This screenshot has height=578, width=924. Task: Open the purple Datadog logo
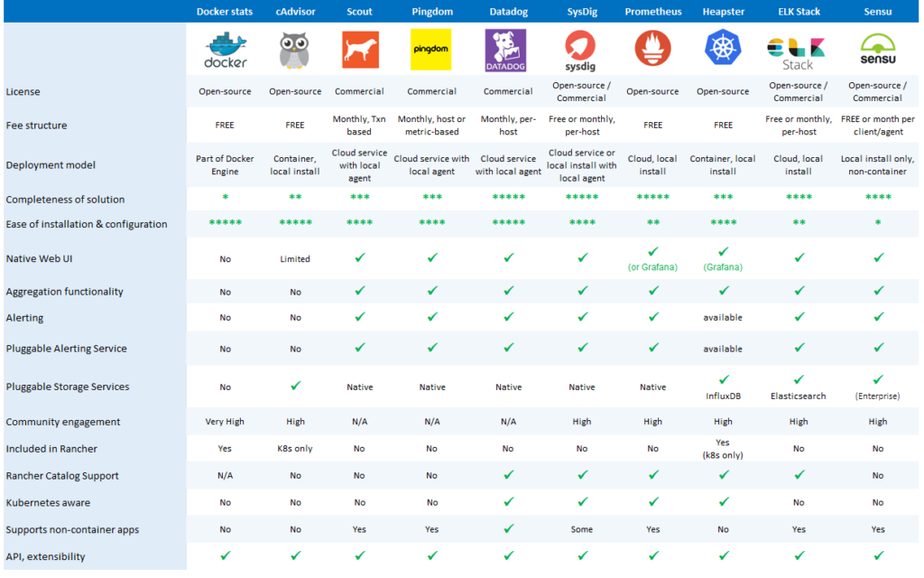pos(508,51)
